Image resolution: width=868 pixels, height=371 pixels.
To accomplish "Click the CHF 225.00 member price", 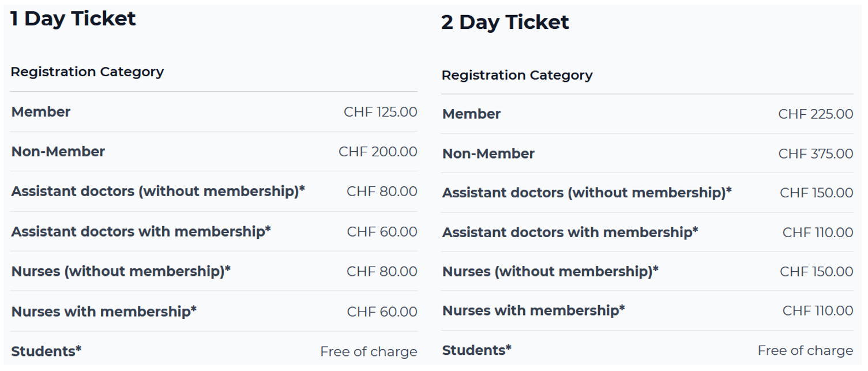I will (816, 114).
